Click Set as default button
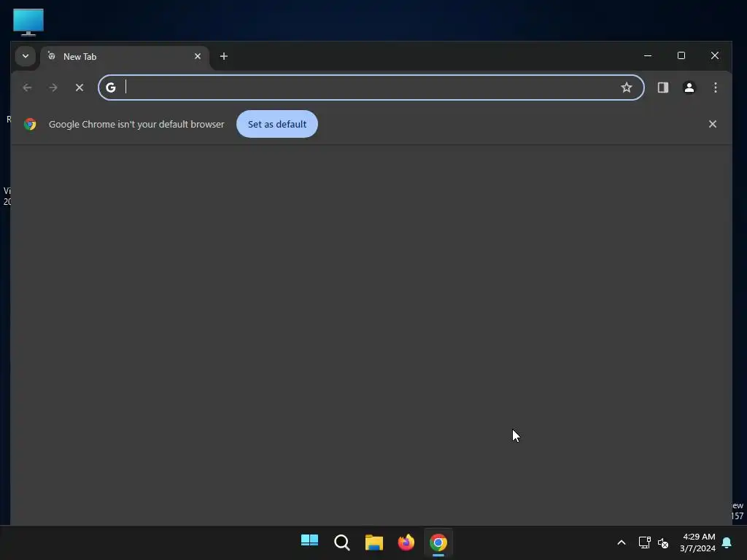 pyautogui.click(x=276, y=124)
